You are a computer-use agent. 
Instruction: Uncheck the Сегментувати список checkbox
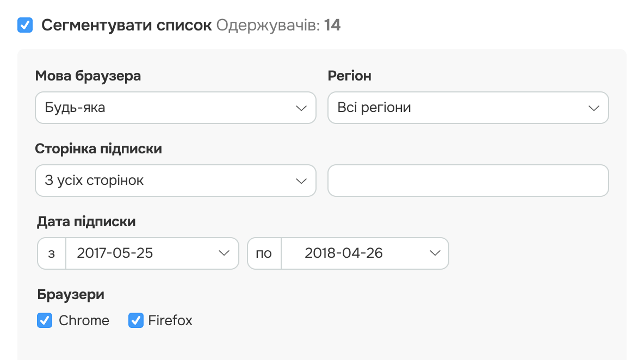(x=25, y=25)
